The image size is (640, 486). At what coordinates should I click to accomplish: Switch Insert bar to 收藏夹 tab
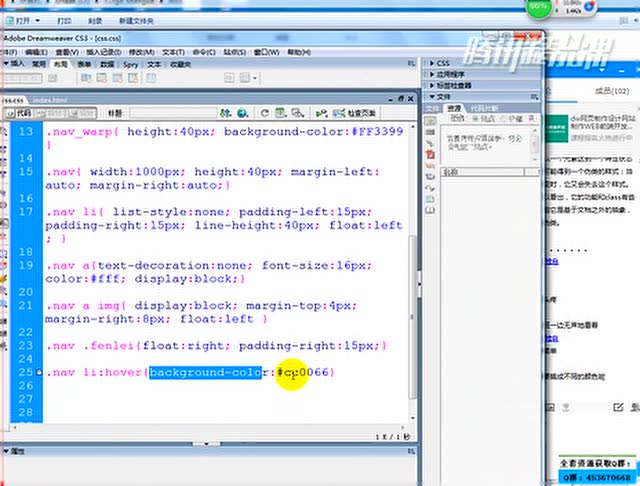click(180, 64)
